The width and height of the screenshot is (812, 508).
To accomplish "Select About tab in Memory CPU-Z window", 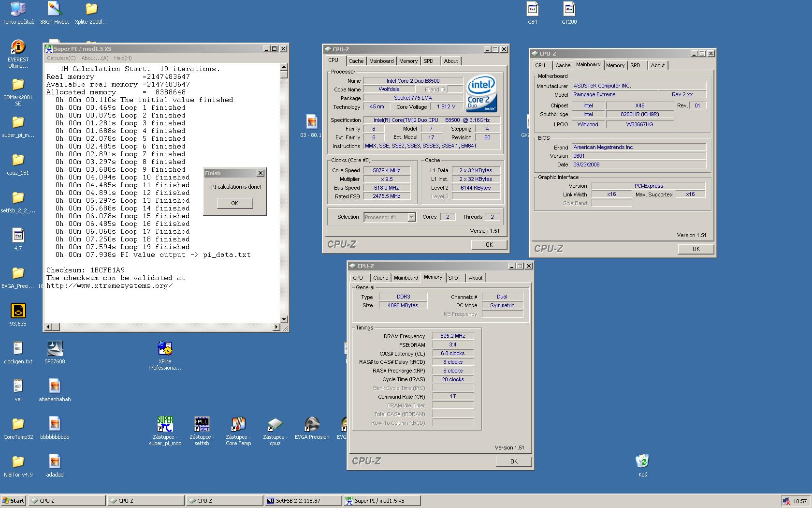I will (x=476, y=278).
